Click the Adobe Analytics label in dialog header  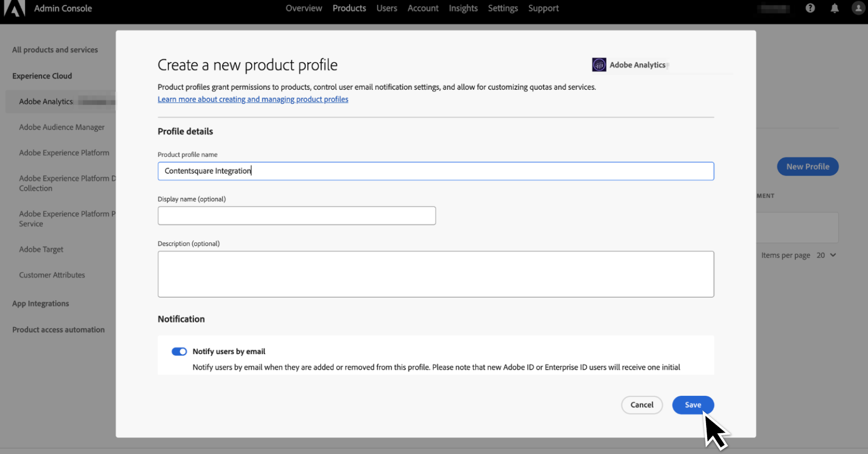(x=638, y=65)
